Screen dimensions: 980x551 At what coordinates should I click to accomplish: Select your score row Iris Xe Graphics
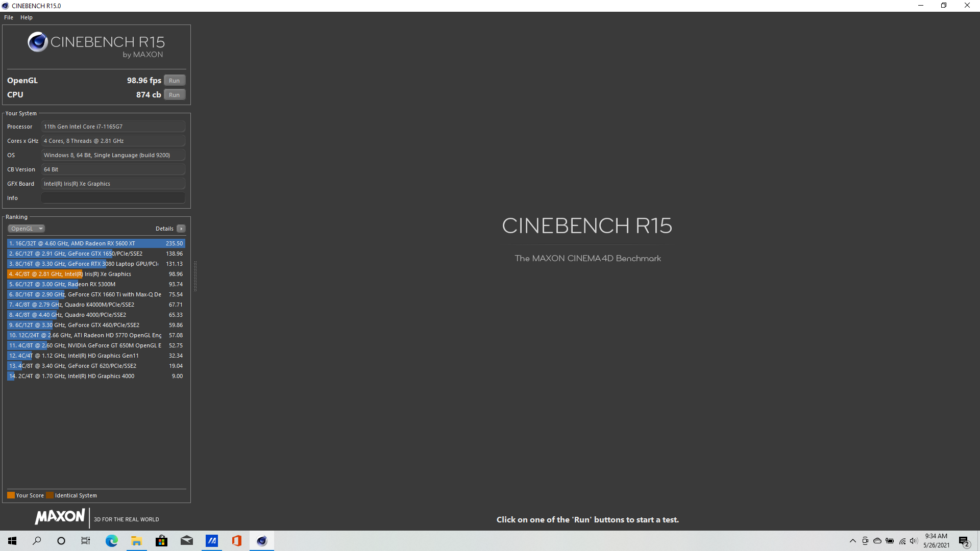point(96,274)
